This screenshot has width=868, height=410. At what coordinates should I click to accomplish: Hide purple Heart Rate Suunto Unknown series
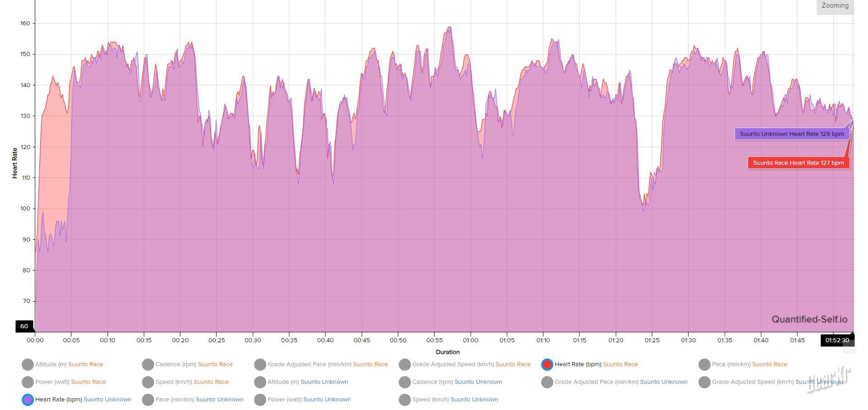click(28, 400)
